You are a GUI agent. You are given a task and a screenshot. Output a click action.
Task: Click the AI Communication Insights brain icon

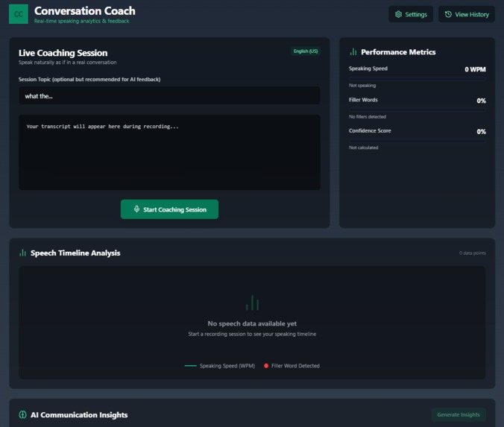[x=22, y=414]
